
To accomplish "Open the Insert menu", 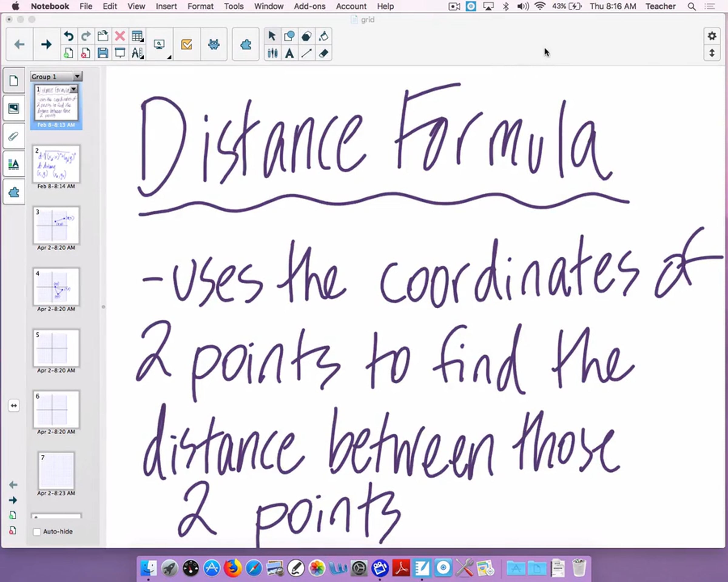I will [x=166, y=6].
